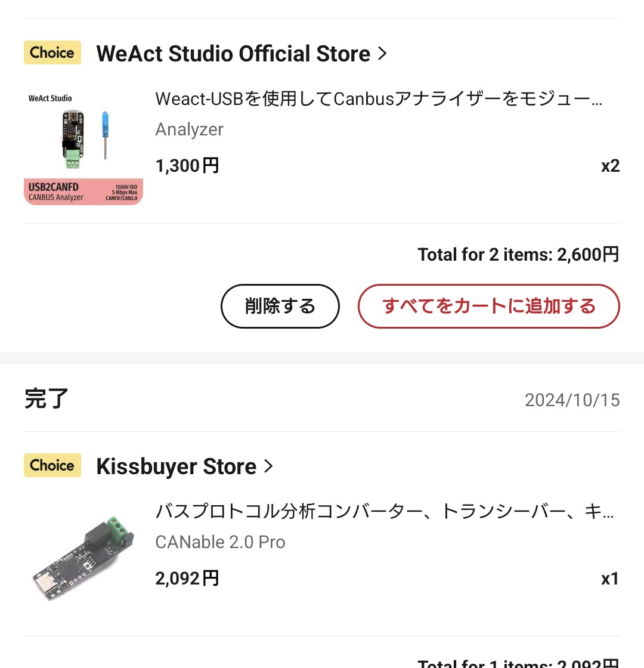Click the 削除する button
The image size is (644, 668).
pyautogui.click(x=280, y=306)
